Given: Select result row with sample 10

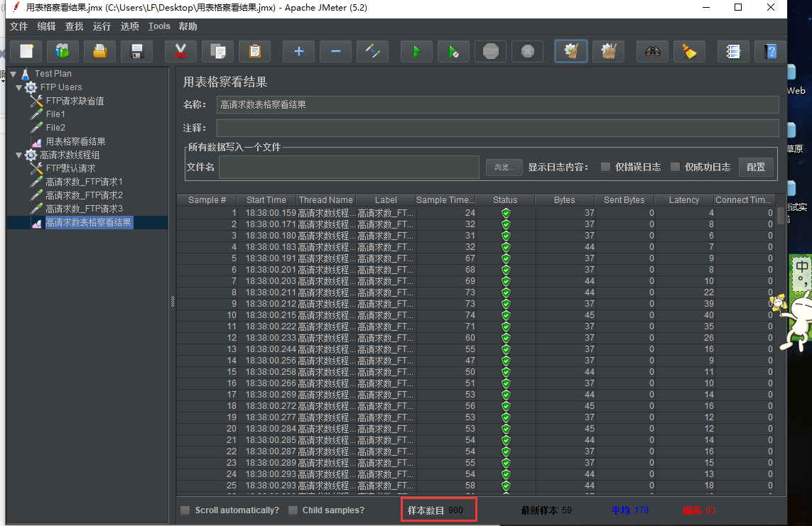Looking at the screenshot, I should click(x=477, y=315).
